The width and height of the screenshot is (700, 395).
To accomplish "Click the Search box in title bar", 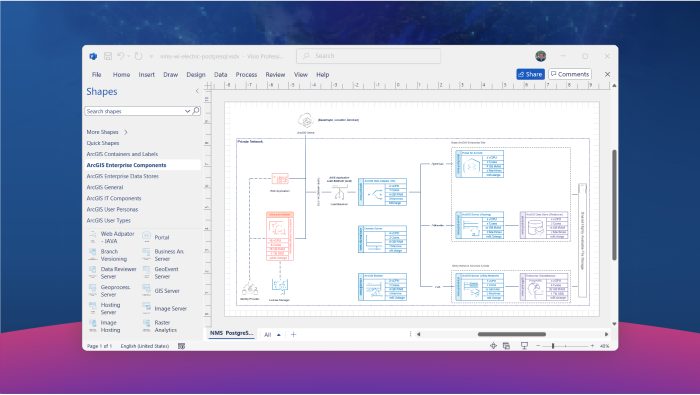I will pos(368,56).
